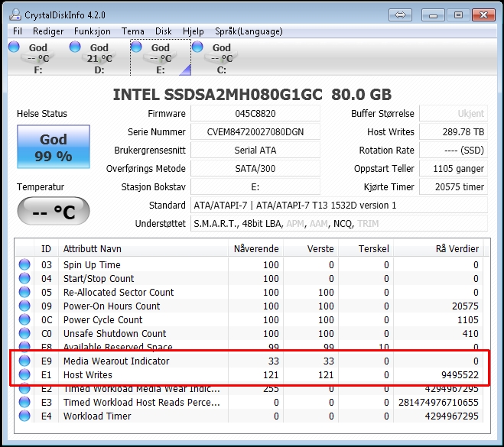
Task: Click the SATA/300 transfer mode field
Action: coord(255,168)
